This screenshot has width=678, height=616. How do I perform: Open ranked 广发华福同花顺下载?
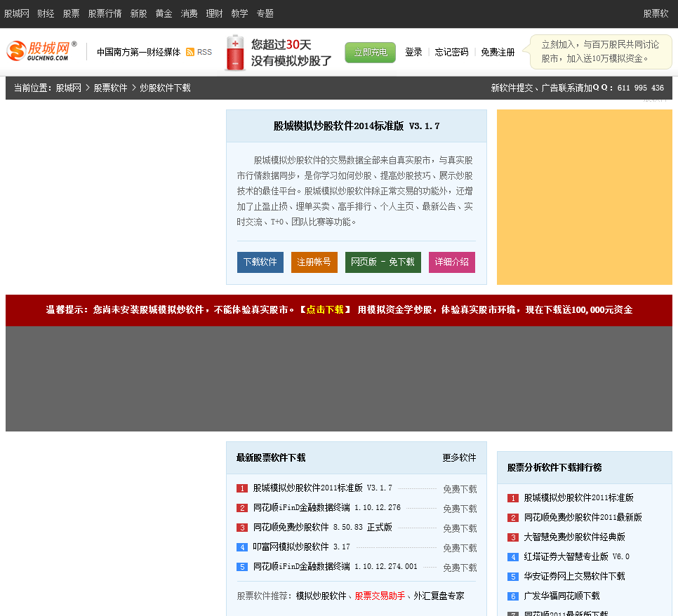[x=561, y=596]
